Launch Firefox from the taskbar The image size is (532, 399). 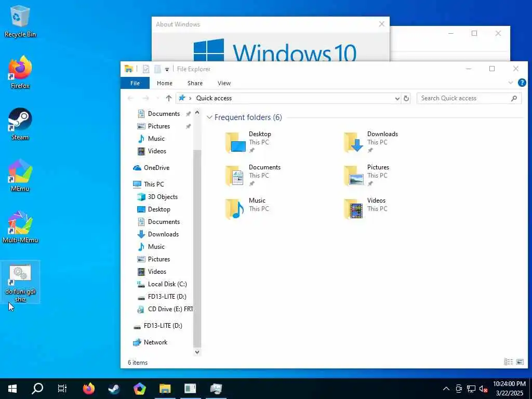point(88,389)
